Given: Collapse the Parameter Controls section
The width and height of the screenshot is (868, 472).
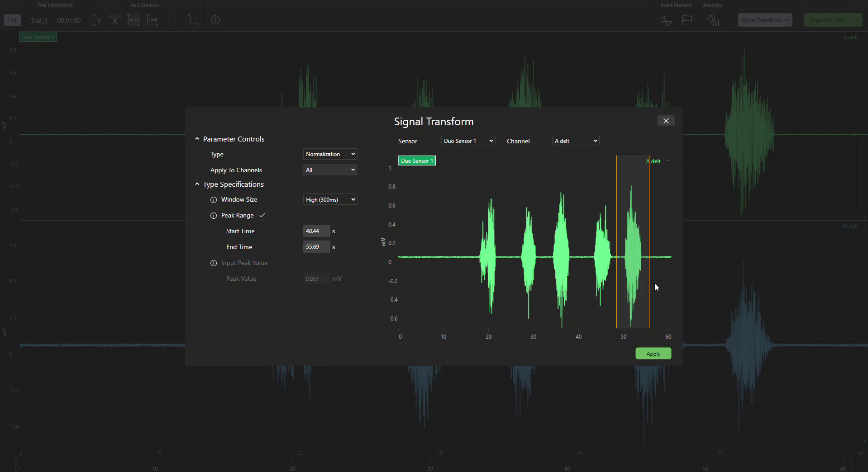Looking at the screenshot, I should point(197,139).
